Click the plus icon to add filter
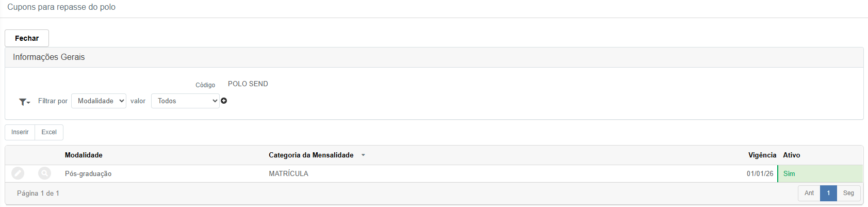The height and width of the screenshot is (207, 868). coord(224,101)
